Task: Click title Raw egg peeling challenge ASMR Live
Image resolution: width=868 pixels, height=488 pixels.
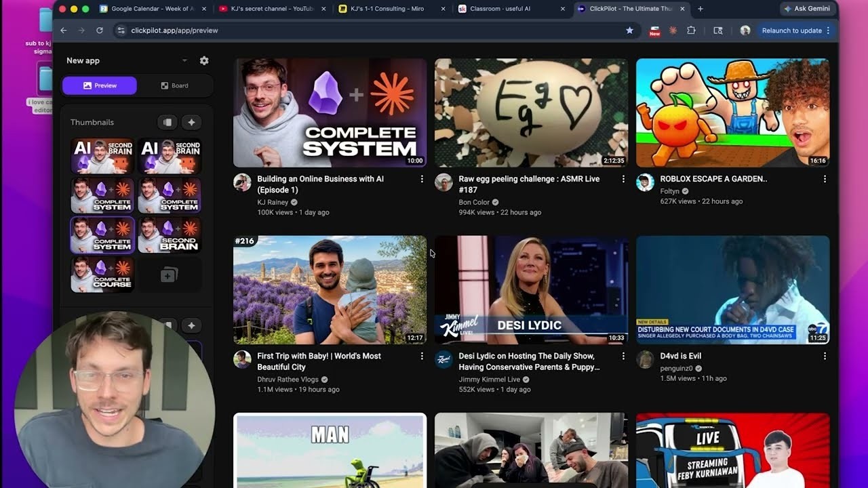Action: (x=529, y=184)
